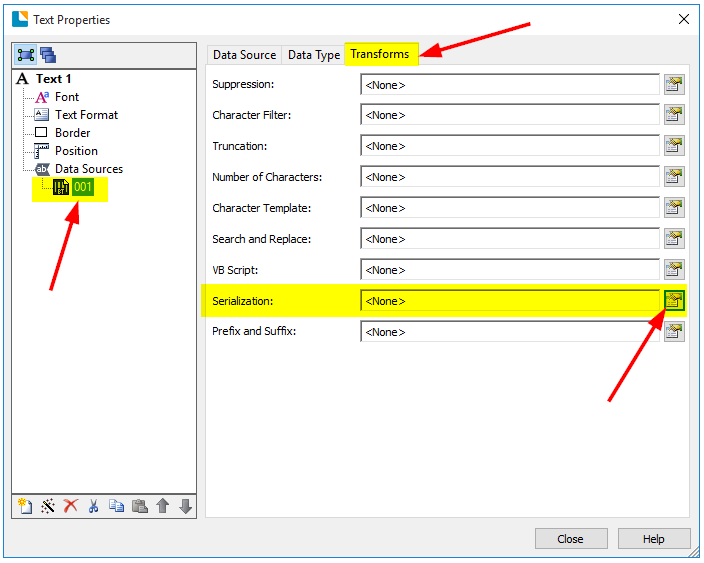Switch to the stacked layers view icon

(x=48, y=54)
